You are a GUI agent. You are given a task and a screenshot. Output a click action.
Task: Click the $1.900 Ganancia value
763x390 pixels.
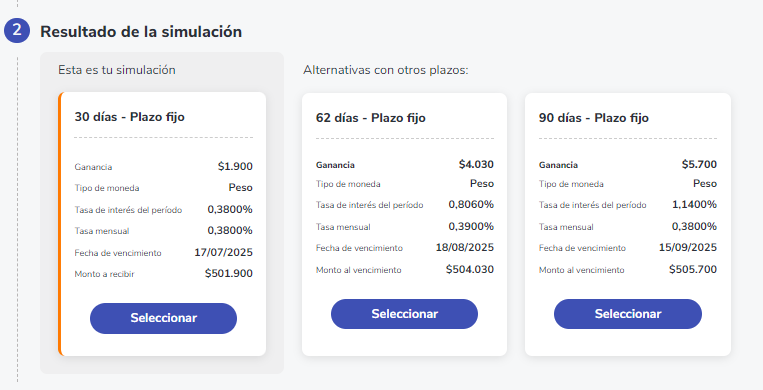pos(235,167)
